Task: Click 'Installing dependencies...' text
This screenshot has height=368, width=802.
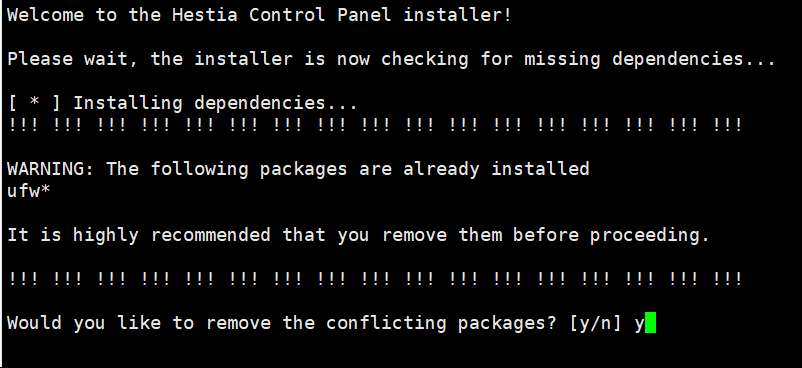Action: tap(215, 103)
